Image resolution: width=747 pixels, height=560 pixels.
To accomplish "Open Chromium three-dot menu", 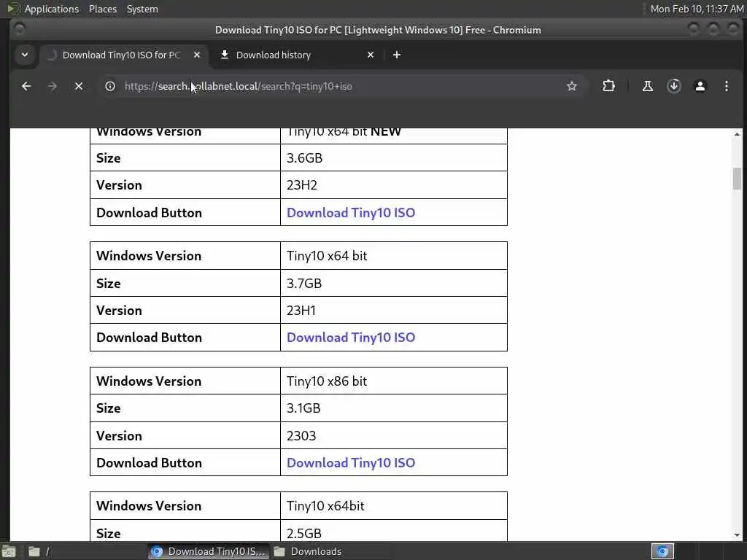I will tap(726, 86).
